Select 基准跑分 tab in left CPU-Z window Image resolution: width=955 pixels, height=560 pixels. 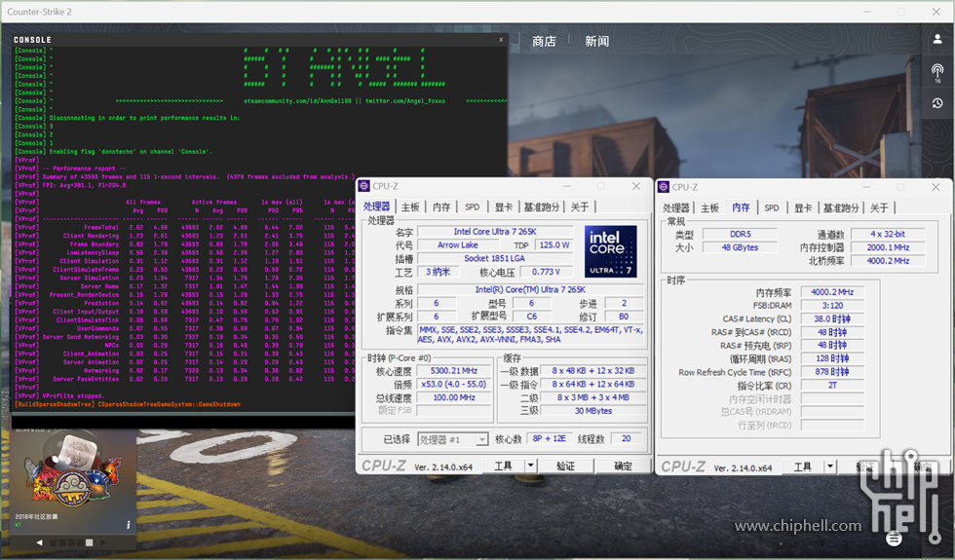point(542,206)
